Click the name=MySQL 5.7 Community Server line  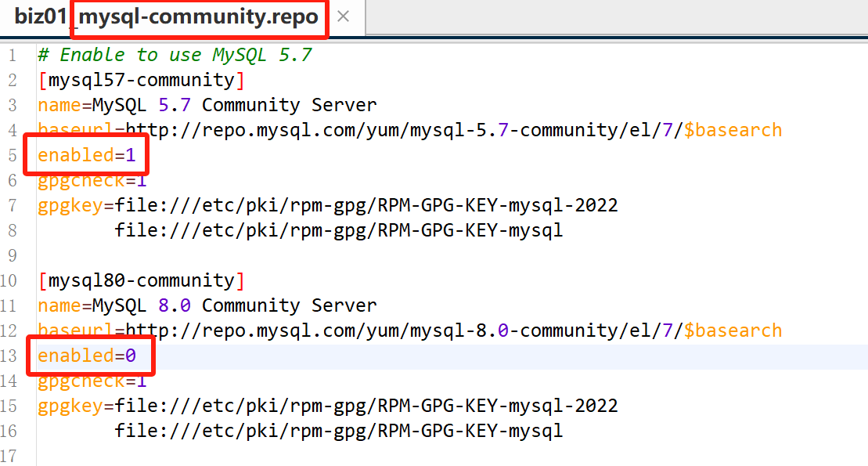coord(207,105)
